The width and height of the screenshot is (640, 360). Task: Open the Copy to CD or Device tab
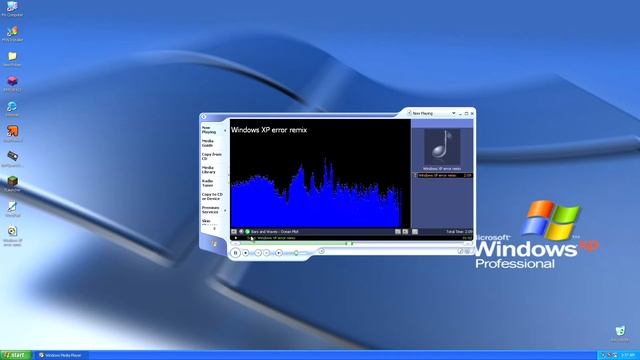[x=212, y=196]
